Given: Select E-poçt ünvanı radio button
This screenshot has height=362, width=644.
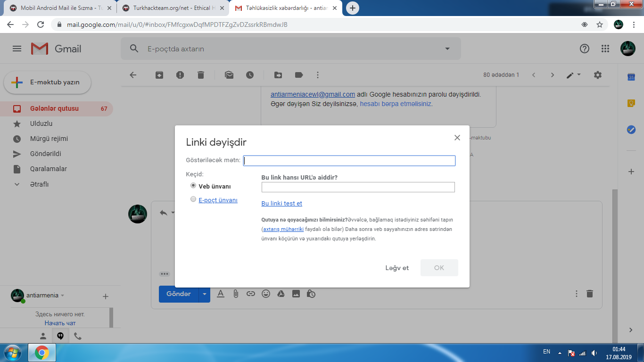Looking at the screenshot, I should pyautogui.click(x=193, y=199).
